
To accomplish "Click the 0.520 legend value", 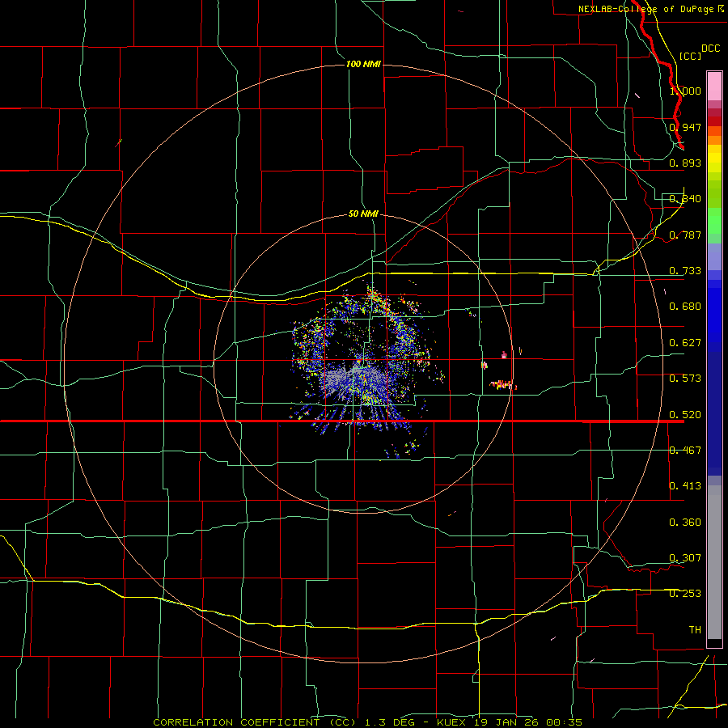I will tap(685, 415).
